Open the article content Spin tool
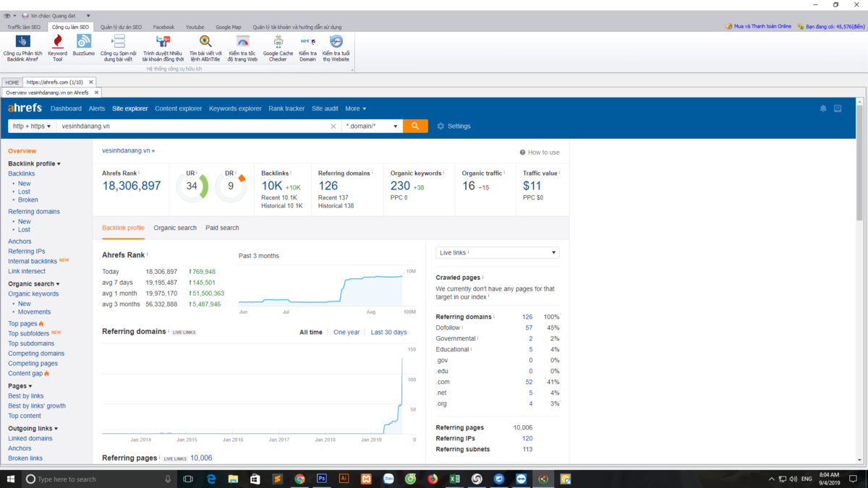Image resolution: width=868 pixels, height=488 pixels. (x=119, y=48)
